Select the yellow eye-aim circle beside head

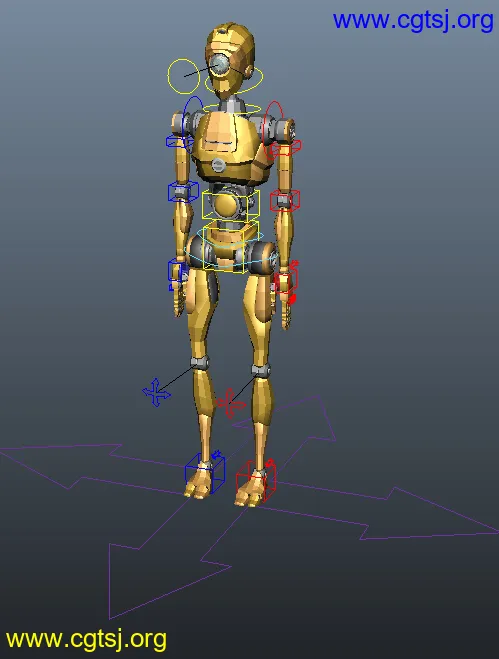coord(184,76)
